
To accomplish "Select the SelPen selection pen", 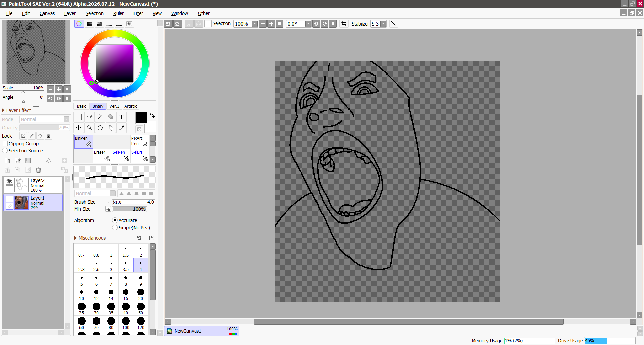I will pyautogui.click(x=121, y=156).
